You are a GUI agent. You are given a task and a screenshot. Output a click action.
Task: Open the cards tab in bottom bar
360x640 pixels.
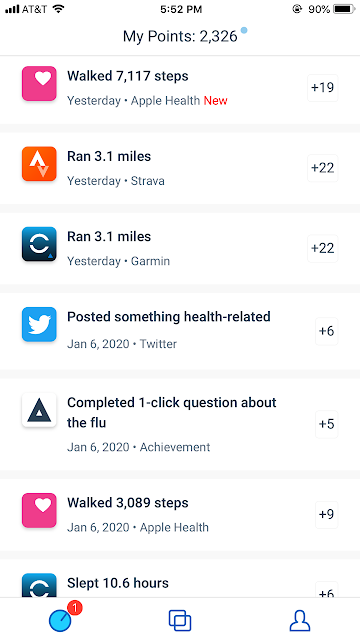coord(180,620)
